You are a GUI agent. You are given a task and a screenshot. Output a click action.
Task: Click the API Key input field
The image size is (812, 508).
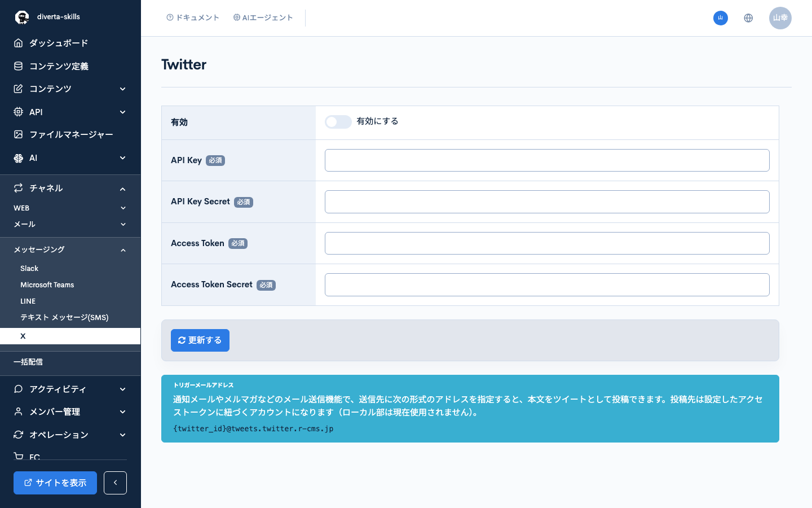point(547,160)
